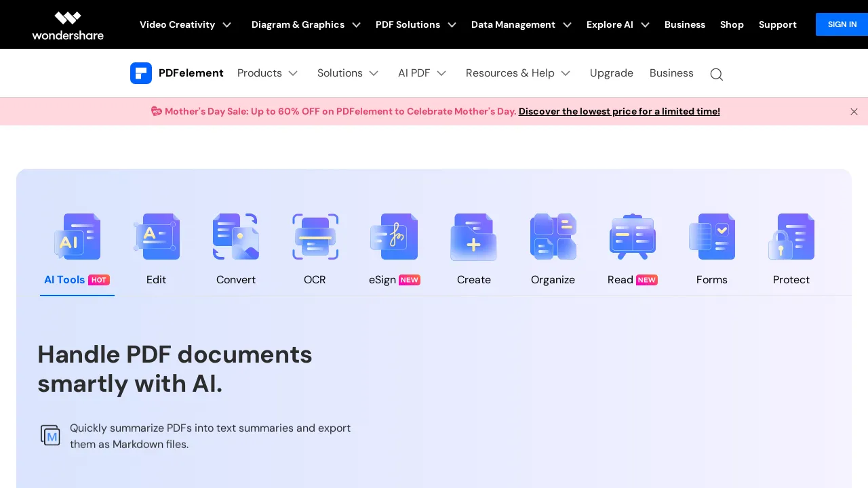Switch to the Create tab label
This screenshot has width=868, height=488.
[x=474, y=280]
